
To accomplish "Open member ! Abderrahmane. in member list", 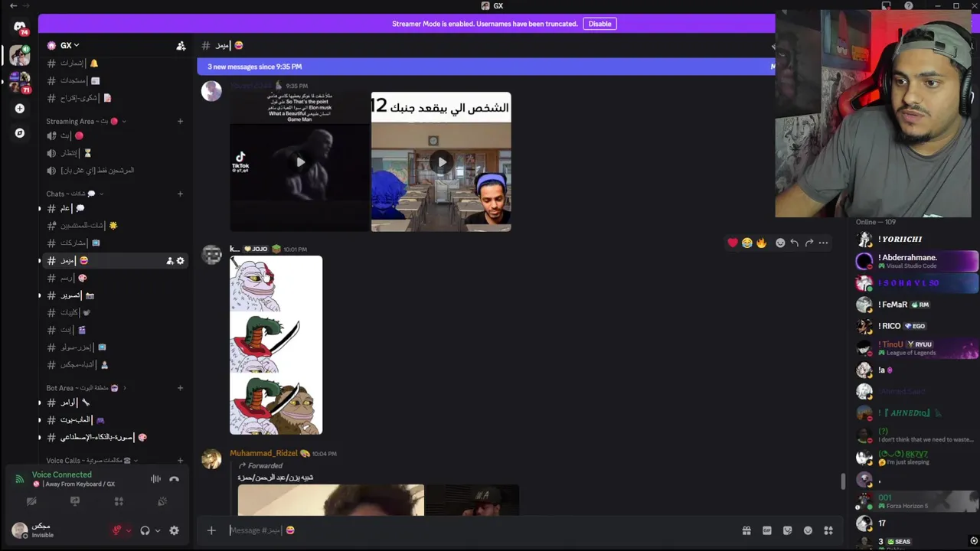I will click(916, 261).
